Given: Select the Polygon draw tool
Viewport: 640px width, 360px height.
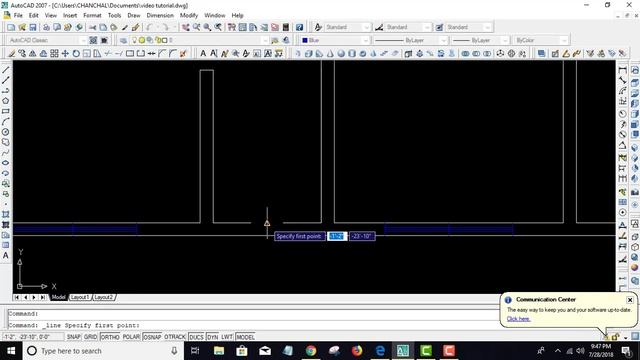Looking at the screenshot, I should pos(6,101).
